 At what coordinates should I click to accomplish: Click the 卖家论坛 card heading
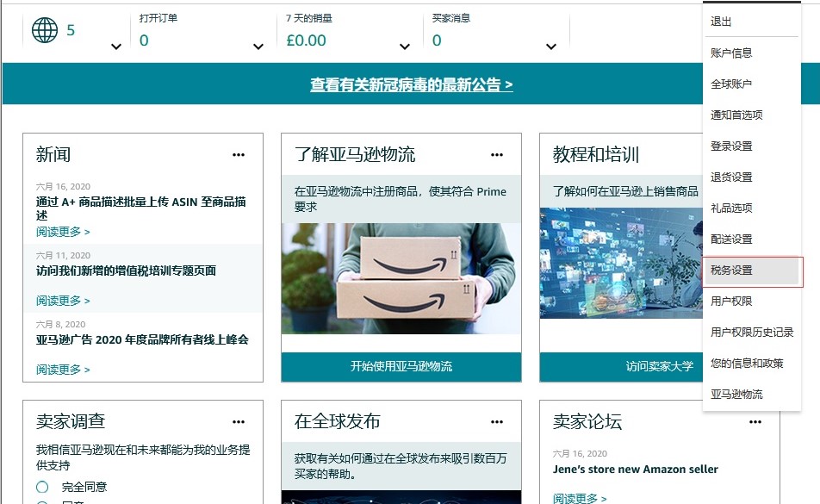click(x=587, y=421)
